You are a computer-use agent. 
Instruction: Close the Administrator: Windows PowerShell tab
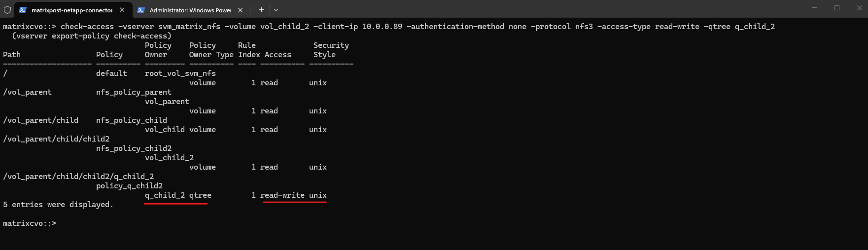point(241,10)
